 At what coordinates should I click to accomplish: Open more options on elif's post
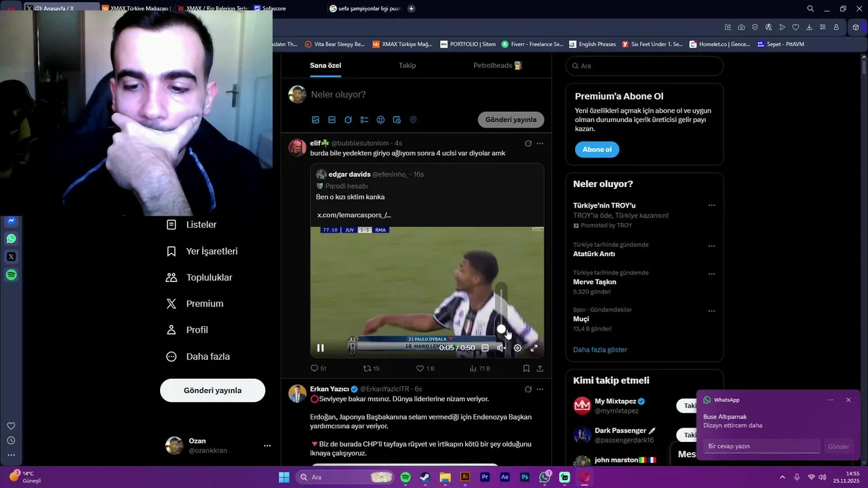540,144
